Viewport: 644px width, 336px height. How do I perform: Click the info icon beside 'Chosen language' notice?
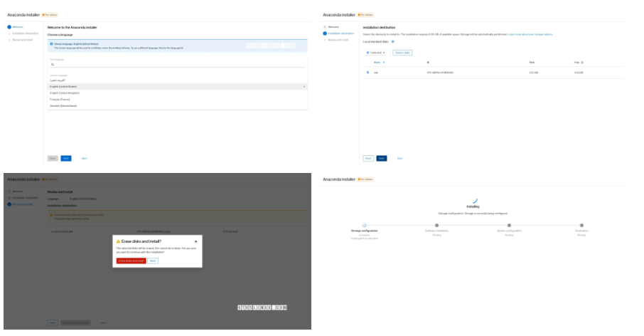coord(51,43)
